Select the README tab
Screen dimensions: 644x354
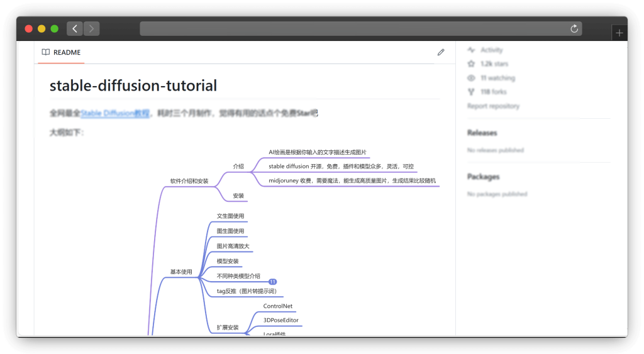pyautogui.click(x=61, y=52)
